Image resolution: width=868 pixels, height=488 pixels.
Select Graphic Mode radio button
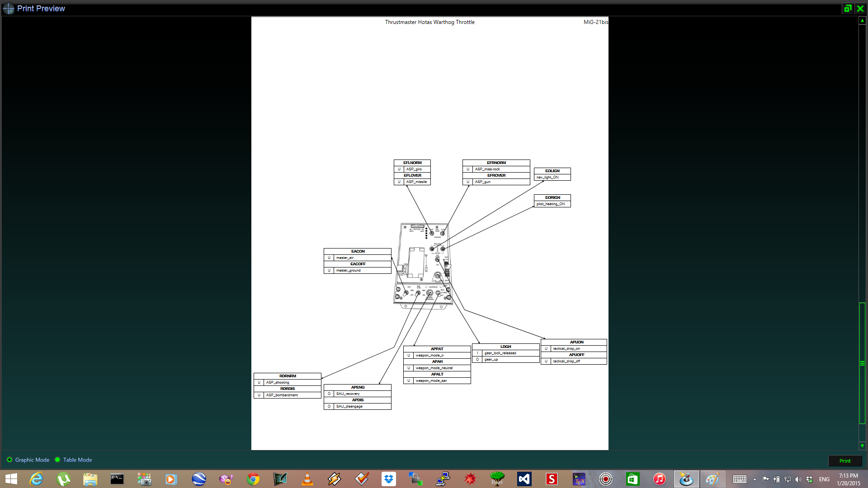(x=9, y=460)
